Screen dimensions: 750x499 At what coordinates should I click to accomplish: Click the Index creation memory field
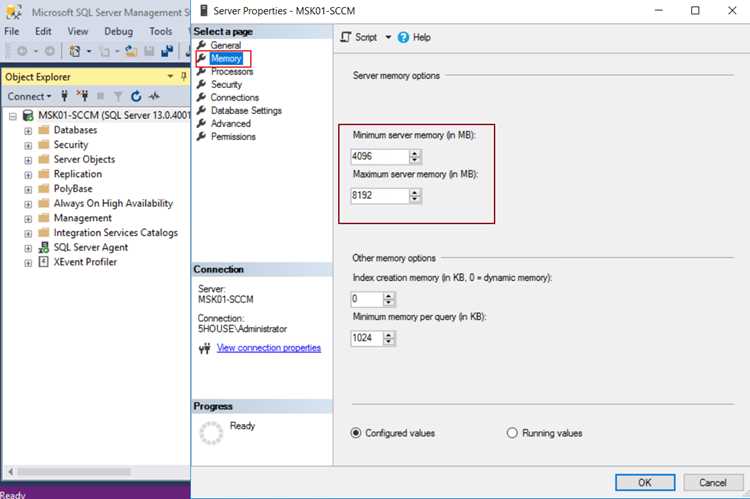[x=367, y=299]
